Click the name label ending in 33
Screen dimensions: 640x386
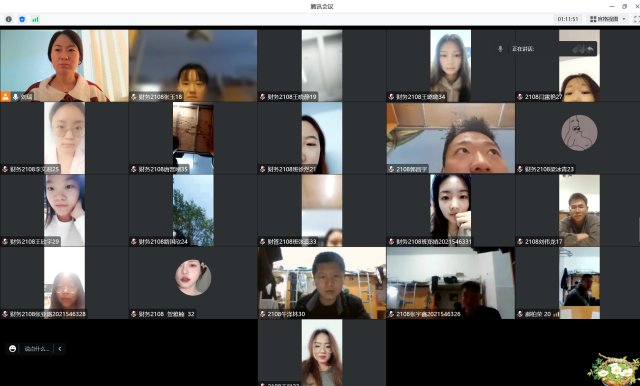[x=291, y=242]
